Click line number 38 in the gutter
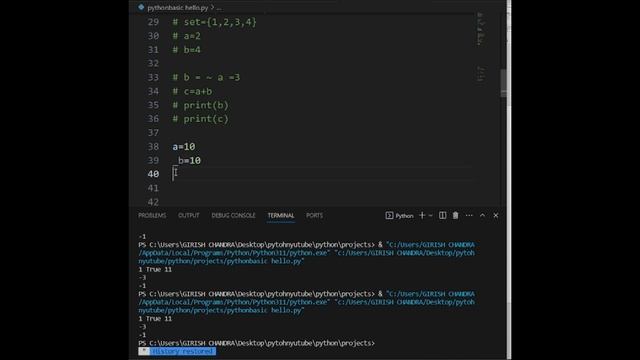640x360 pixels. tap(153, 147)
